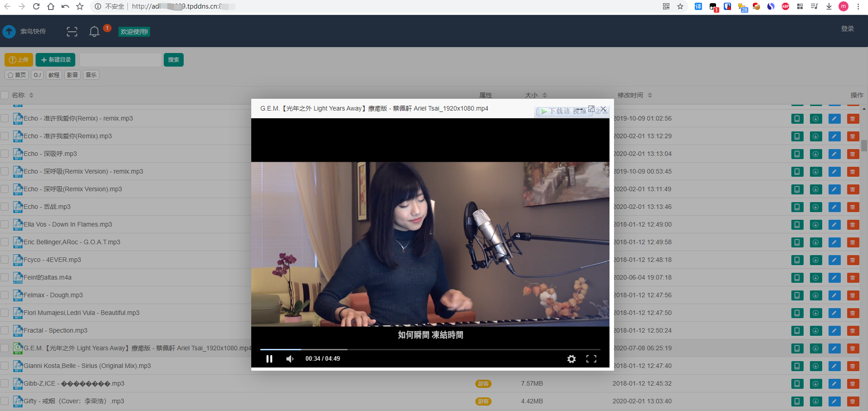Go to 教程 breadcrumb folder
Image resolution: width=868 pixels, height=411 pixels.
pyautogui.click(x=54, y=75)
